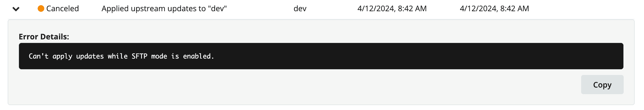
Task: Collapse the canceled workflow row chevron
Action: coord(16,9)
